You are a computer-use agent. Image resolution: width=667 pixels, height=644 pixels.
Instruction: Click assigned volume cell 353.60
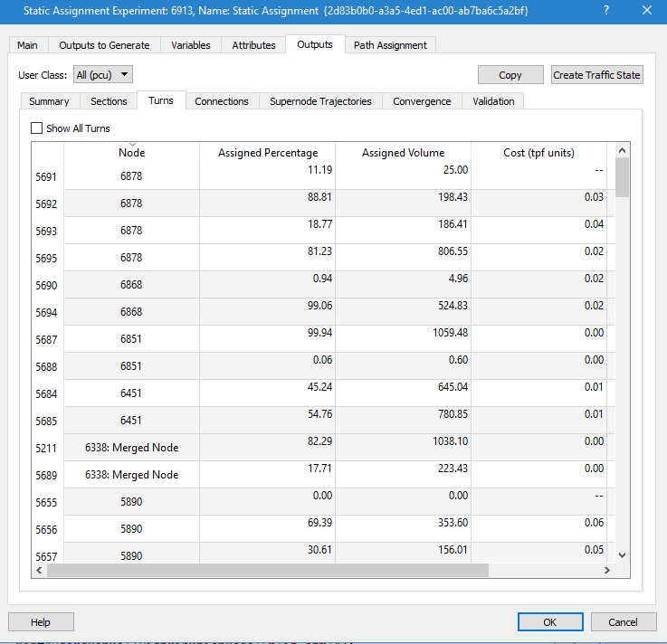(x=403, y=529)
